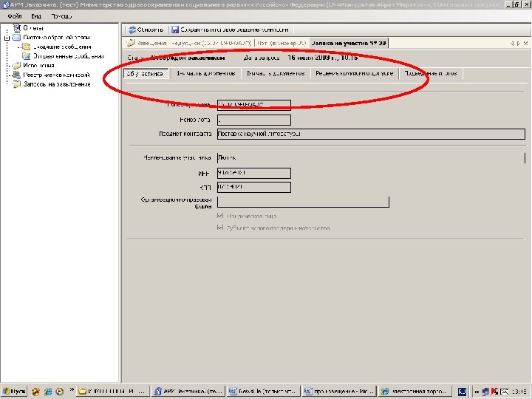Viewport: 532px width, 399px height.
Task: Switch to the Лот document tab
Action: tap(282, 43)
